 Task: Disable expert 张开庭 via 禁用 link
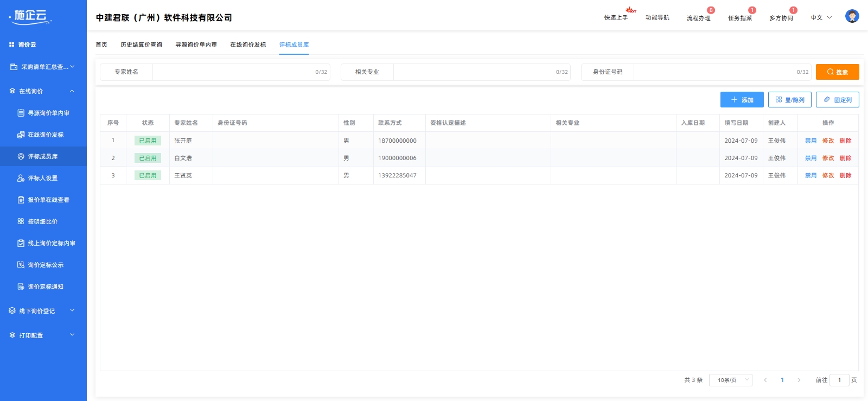810,141
